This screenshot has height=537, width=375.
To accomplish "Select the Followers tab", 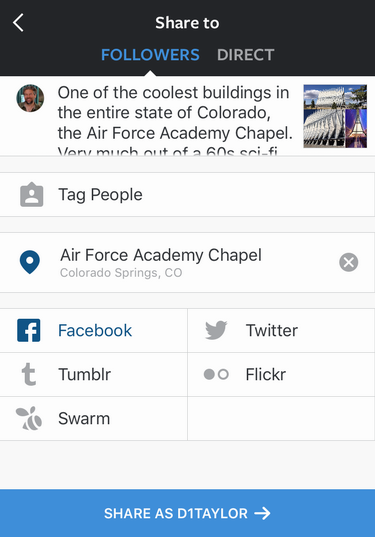I will point(150,55).
